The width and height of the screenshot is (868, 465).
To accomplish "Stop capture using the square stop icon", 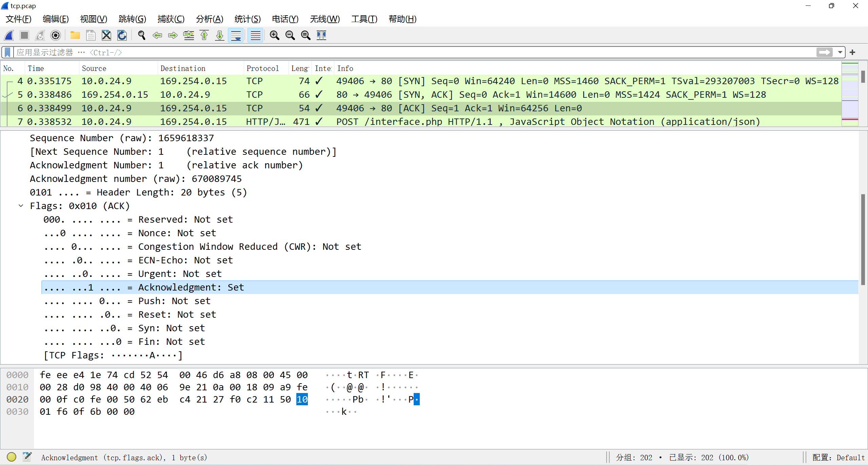I will 24,35.
